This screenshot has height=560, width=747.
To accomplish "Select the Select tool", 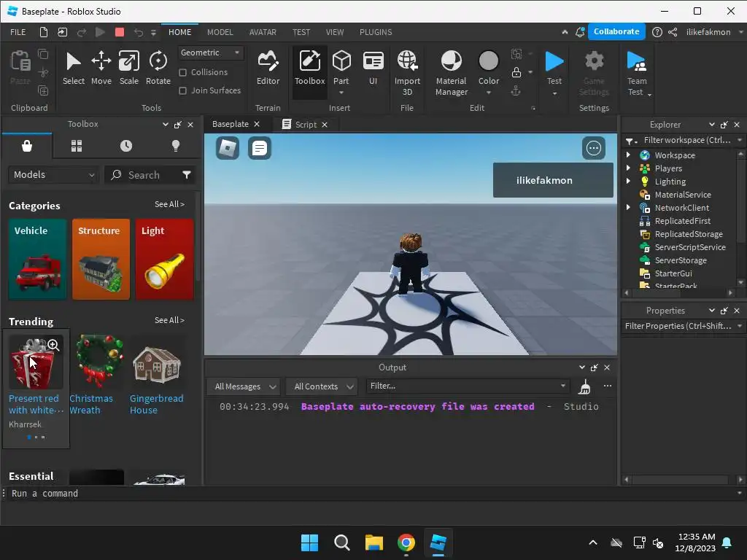I will click(74, 68).
